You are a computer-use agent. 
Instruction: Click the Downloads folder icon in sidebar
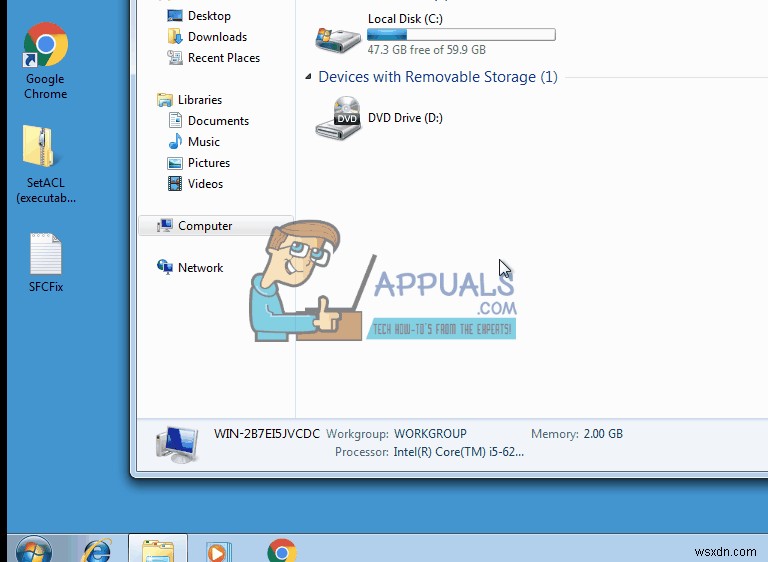(x=175, y=37)
